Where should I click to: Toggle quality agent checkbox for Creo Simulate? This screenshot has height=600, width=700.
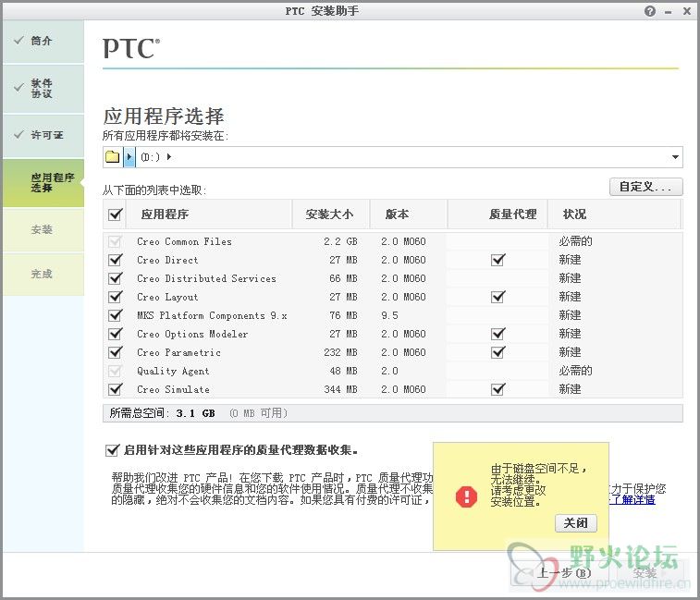[497, 389]
